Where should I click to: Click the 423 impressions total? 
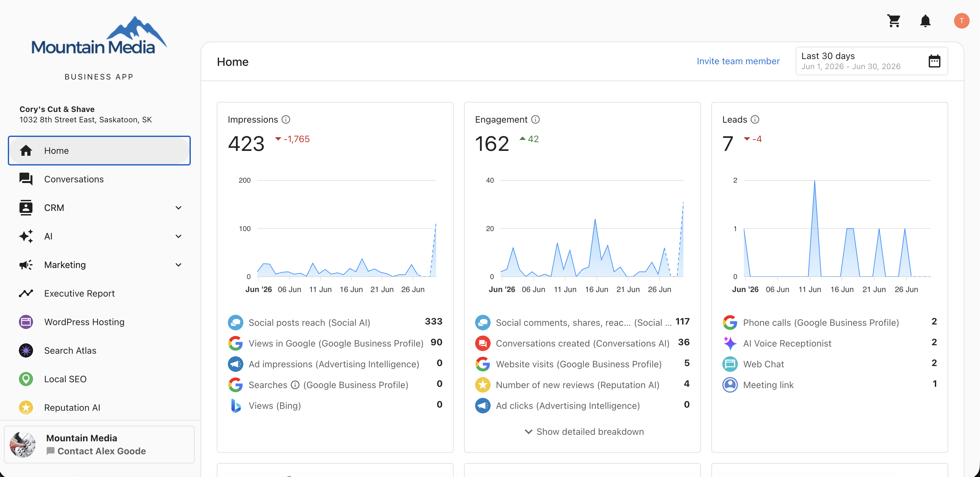point(246,144)
